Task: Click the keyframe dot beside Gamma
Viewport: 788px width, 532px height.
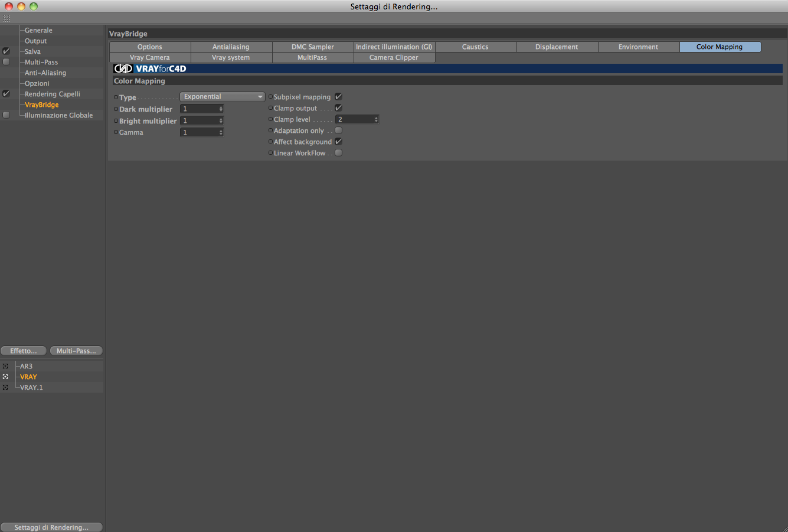Action: 116,132
